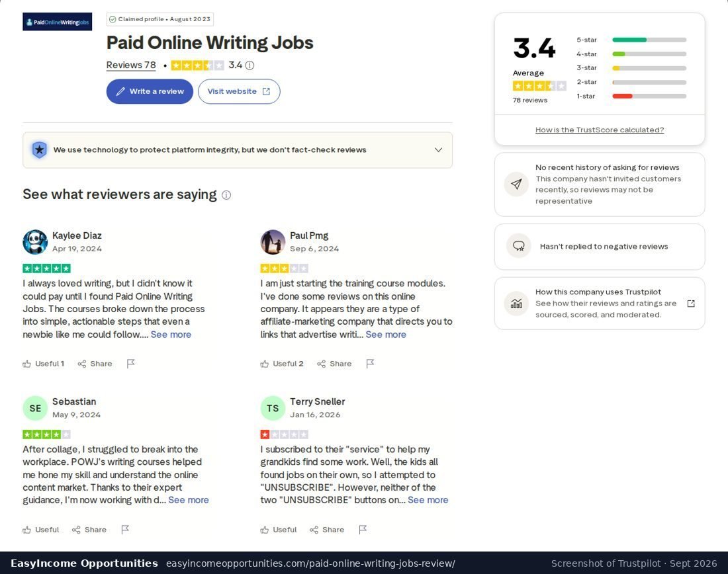Click the Visit website button

pyautogui.click(x=239, y=91)
